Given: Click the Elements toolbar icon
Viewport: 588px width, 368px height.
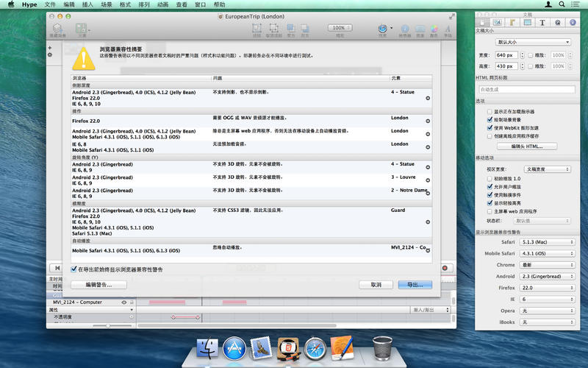Looking at the screenshot, I should coord(81,29).
